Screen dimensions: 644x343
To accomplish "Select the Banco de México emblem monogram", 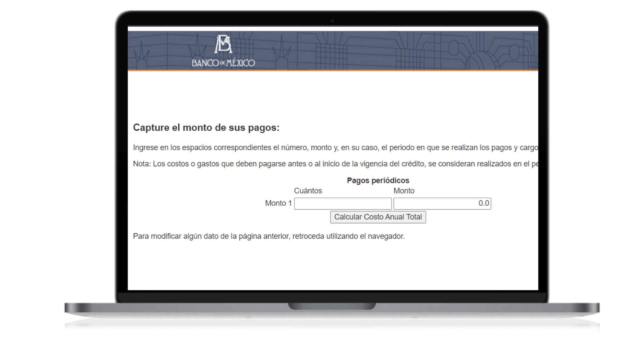I will click(223, 44).
